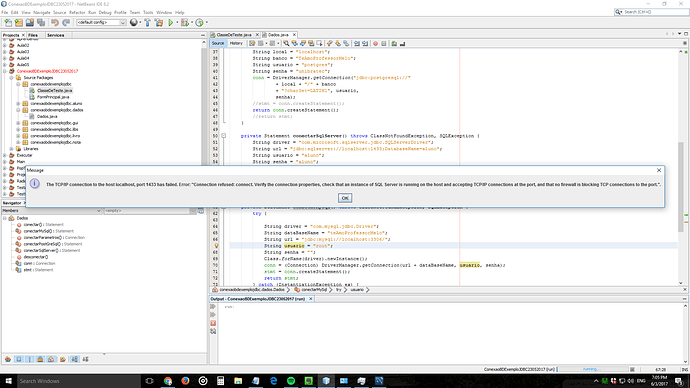Close the Dados.java editor tab

tap(294, 34)
